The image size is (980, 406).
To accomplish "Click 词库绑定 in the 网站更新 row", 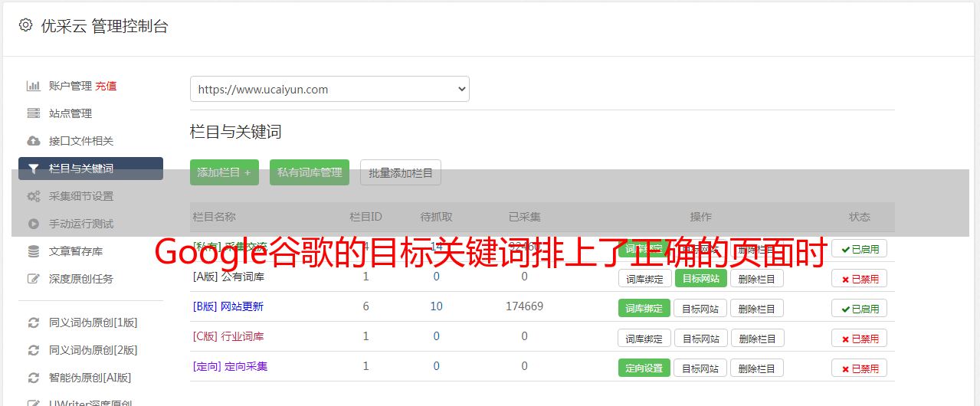I will [x=644, y=308].
